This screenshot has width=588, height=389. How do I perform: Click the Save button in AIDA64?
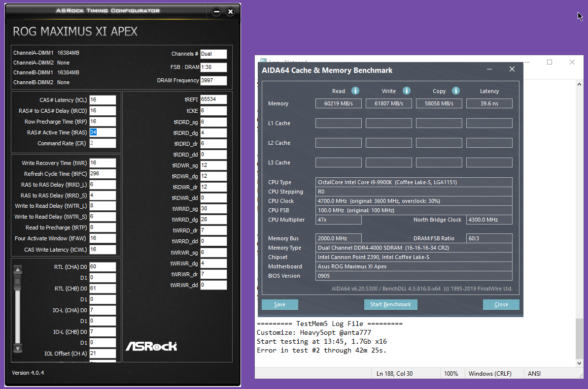tap(280, 304)
